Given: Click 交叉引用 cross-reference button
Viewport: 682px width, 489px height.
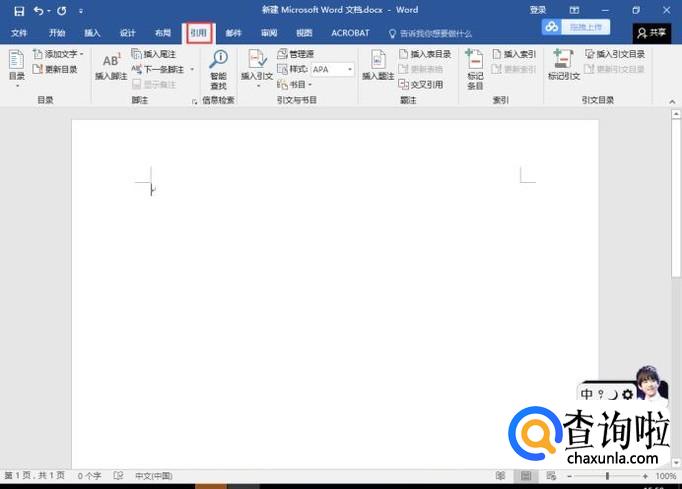Looking at the screenshot, I should pos(421,84).
